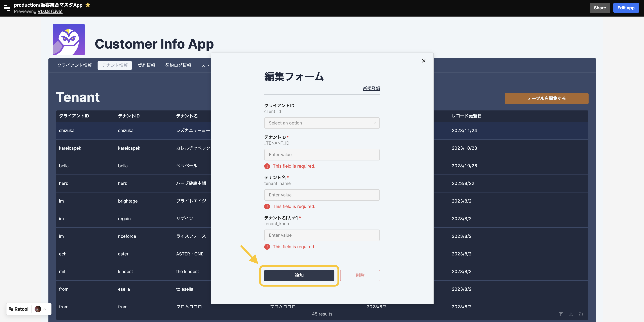Click the owl logo image
Viewport: 644px width, 322px height.
(x=69, y=39)
